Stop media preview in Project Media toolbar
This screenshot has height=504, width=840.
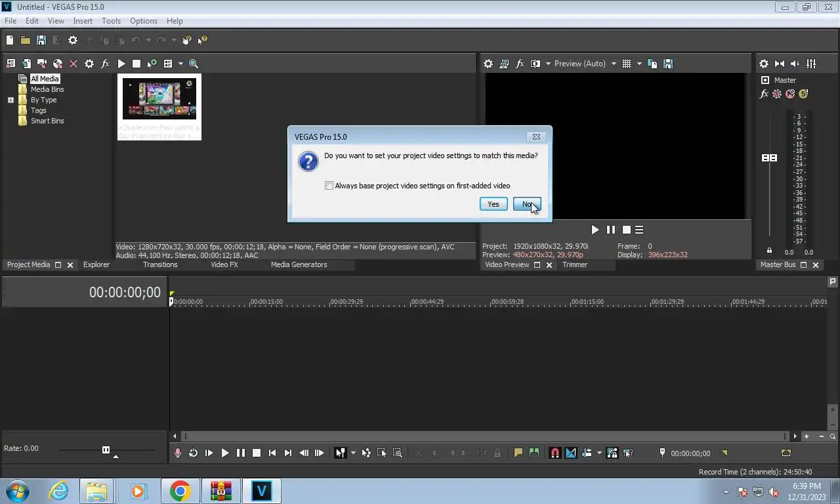(136, 64)
